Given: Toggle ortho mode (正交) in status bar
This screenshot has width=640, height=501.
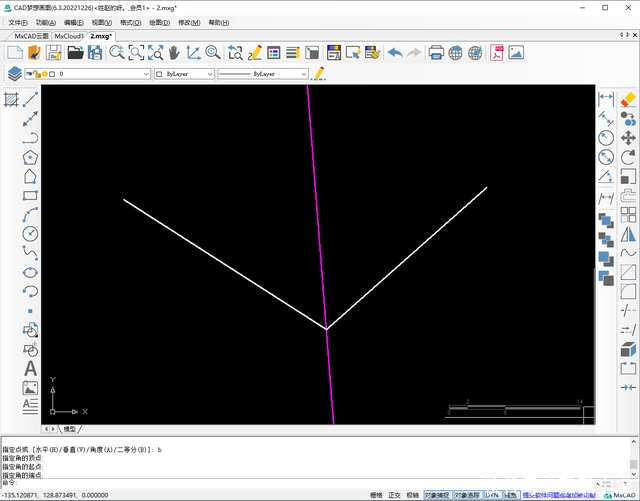Looking at the screenshot, I should [394, 495].
